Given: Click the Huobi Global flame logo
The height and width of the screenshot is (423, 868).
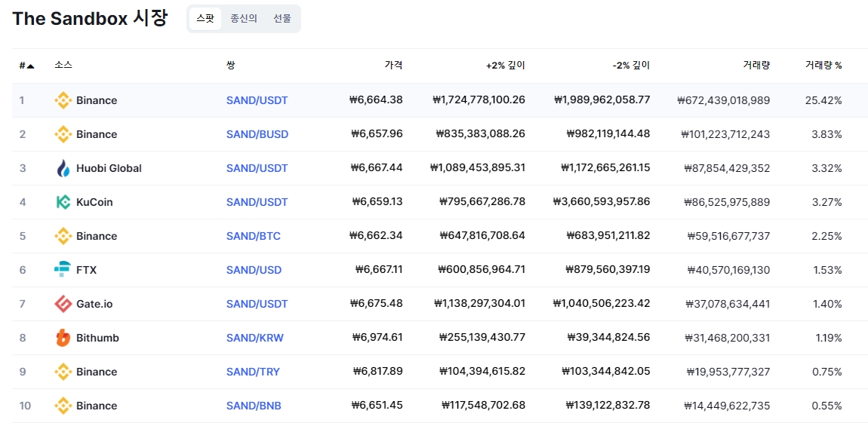Looking at the screenshot, I should (x=63, y=168).
